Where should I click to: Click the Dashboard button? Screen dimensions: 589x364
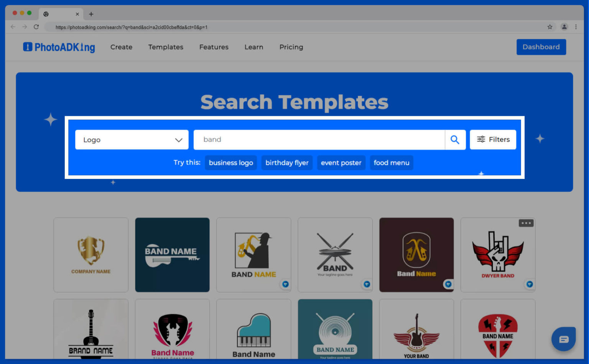[x=541, y=47]
